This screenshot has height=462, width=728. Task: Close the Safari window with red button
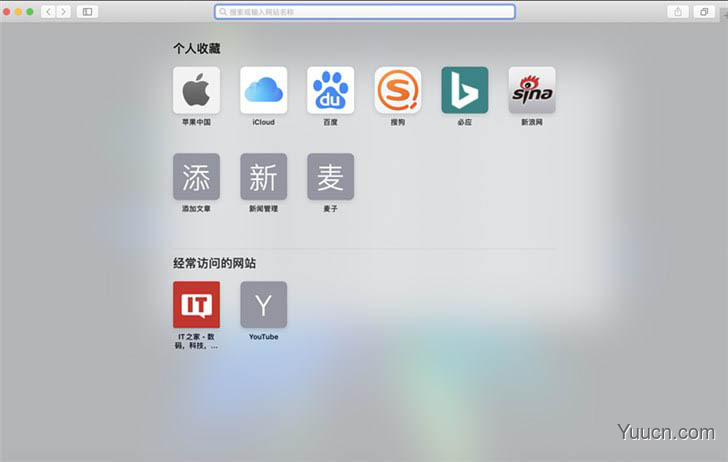coord(6,12)
